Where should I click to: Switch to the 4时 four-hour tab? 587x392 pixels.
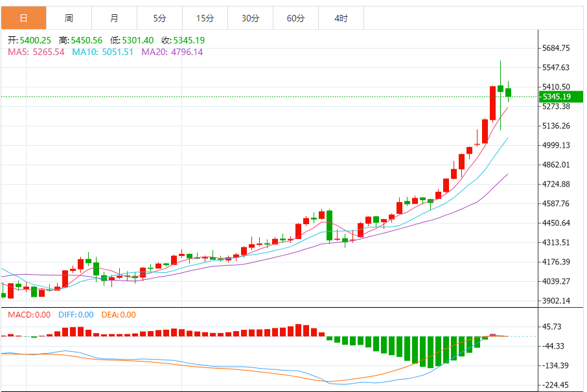341,18
